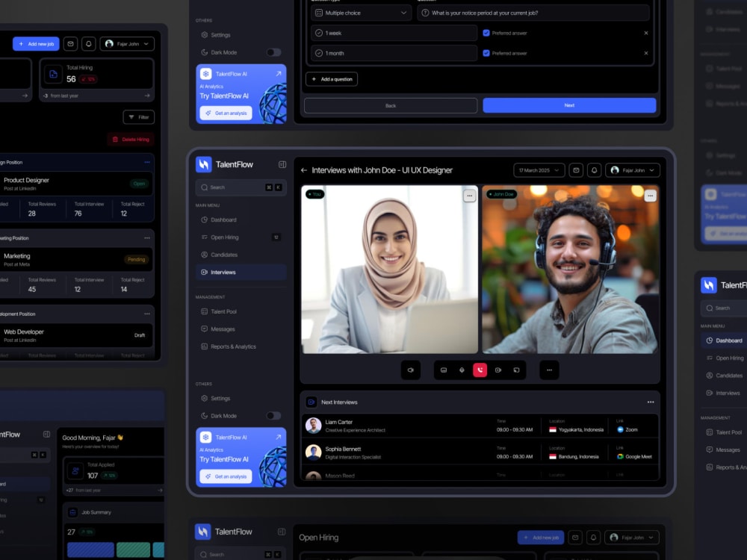Click Get an analysis in the Interviews window
Image resolution: width=747 pixels, height=560 pixels.
[x=226, y=476]
